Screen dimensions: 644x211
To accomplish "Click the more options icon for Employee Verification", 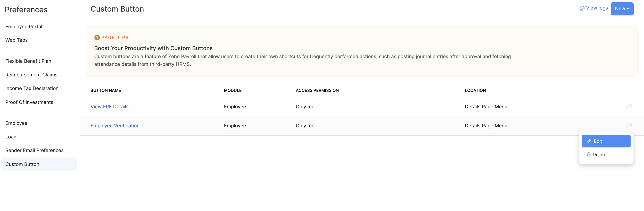I will pyautogui.click(x=629, y=126).
